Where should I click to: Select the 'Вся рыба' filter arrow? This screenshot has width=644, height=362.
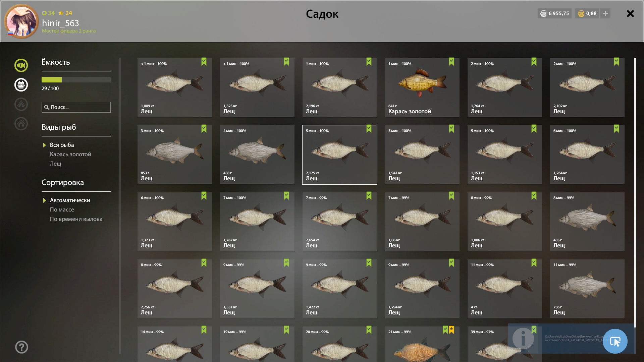(x=45, y=145)
